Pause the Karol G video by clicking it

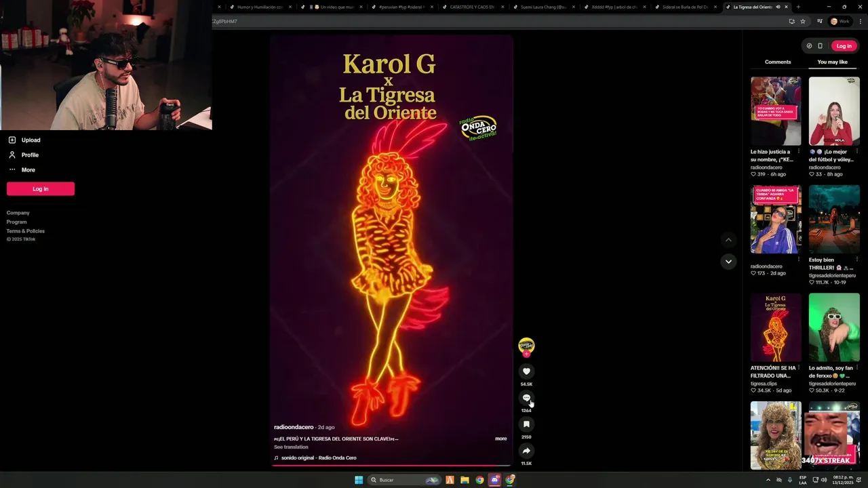pos(392,251)
